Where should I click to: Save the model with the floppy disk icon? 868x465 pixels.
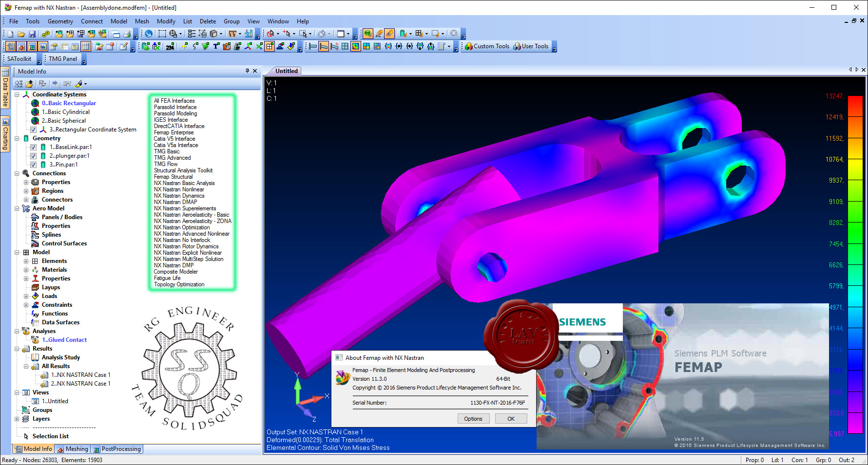32,34
